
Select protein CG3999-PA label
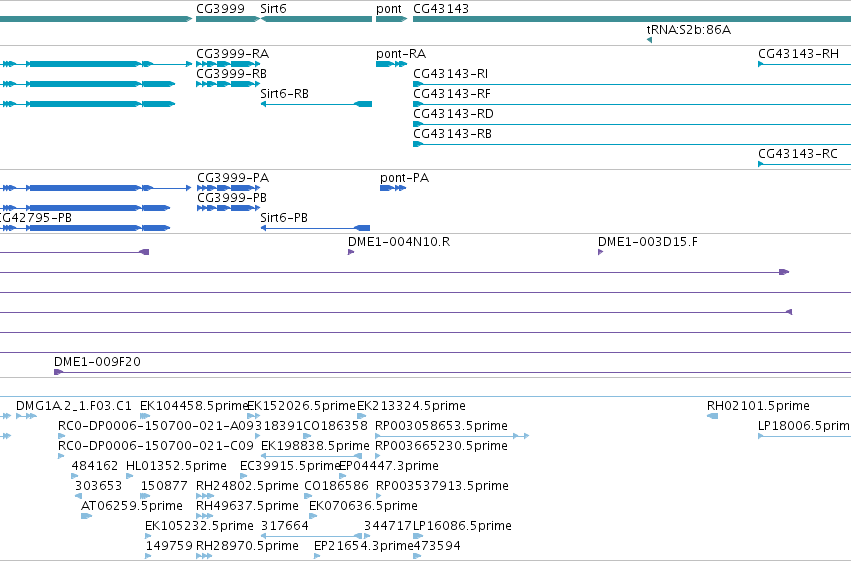tap(233, 178)
